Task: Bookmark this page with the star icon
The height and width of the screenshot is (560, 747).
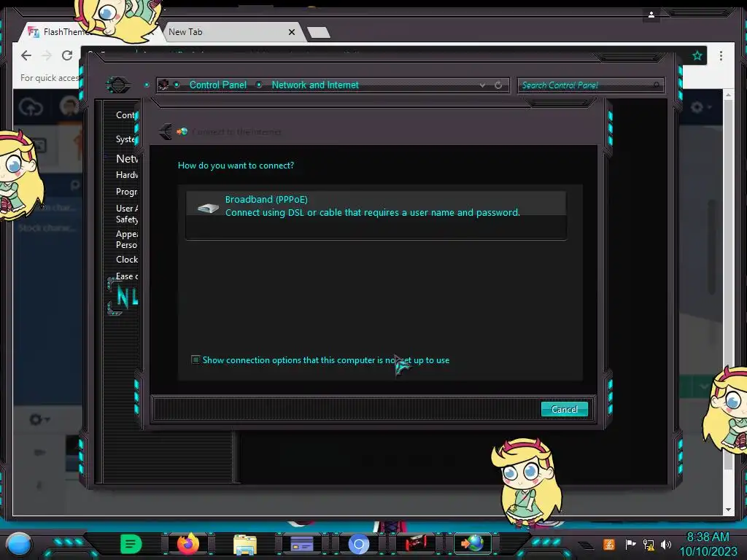Action: coord(697,55)
